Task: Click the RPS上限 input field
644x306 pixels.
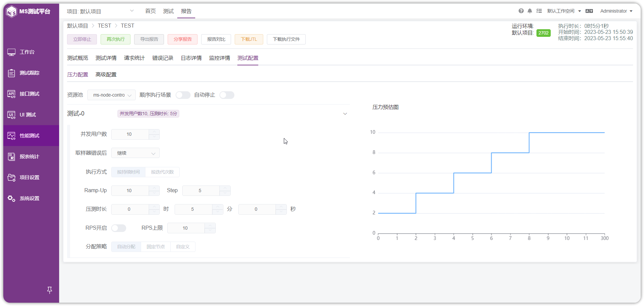Action: tap(186, 228)
